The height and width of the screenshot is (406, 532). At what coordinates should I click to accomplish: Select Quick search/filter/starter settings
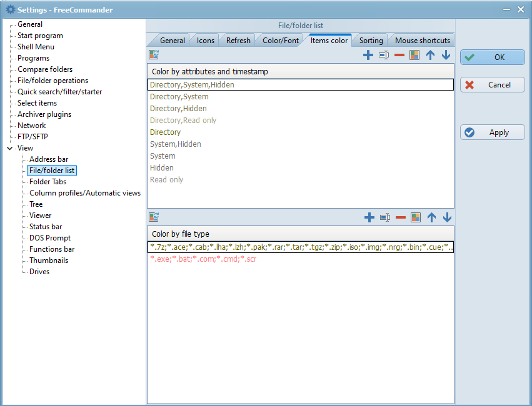point(60,91)
